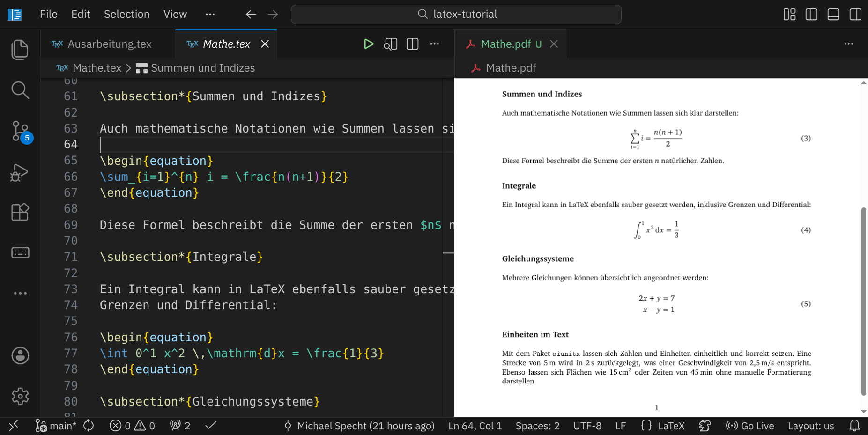Switch to the Ausarbeitung.tex tab

(109, 44)
